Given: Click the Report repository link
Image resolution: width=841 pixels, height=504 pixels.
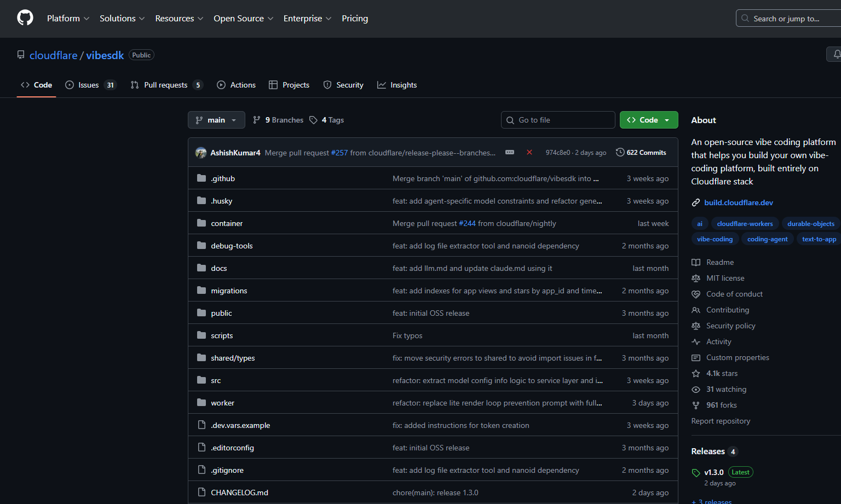Looking at the screenshot, I should coord(721,421).
